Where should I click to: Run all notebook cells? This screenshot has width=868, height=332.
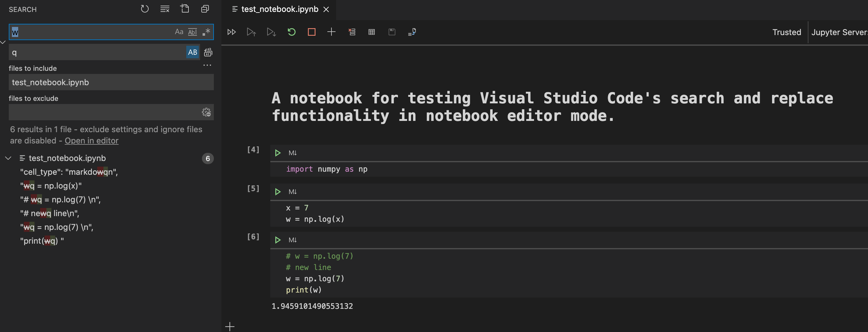pos(231,32)
